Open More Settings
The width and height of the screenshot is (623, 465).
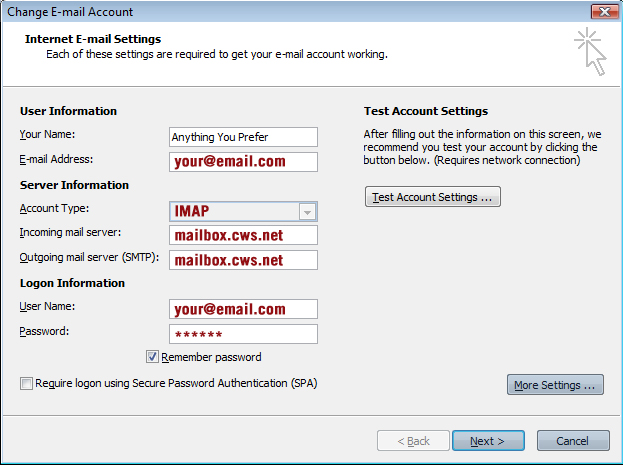click(x=555, y=385)
